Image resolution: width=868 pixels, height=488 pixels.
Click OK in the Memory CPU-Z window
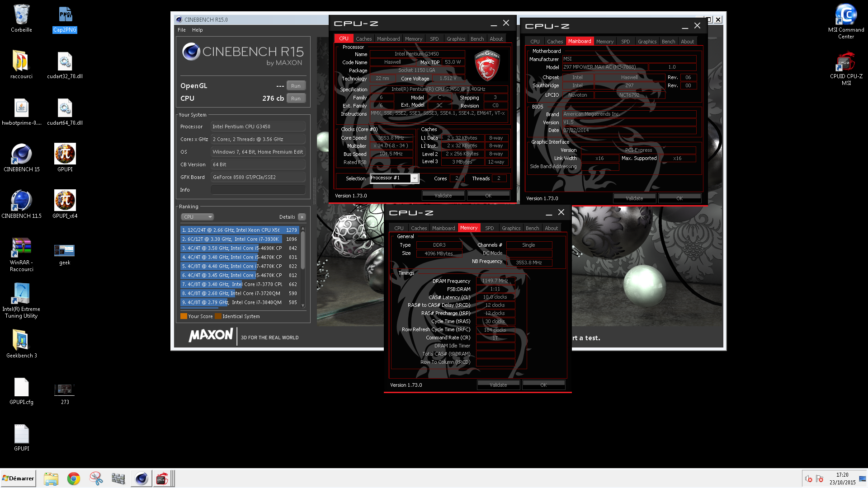coord(543,385)
